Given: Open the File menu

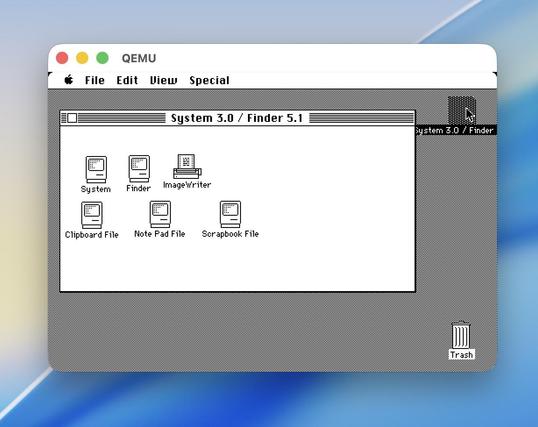Looking at the screenshot, I should pyautogui.click(x=95, y=80).
